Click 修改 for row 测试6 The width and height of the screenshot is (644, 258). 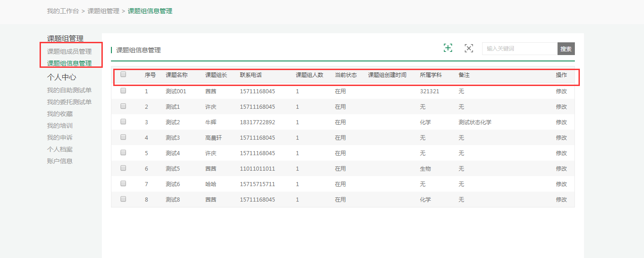(x=561, y=184)
